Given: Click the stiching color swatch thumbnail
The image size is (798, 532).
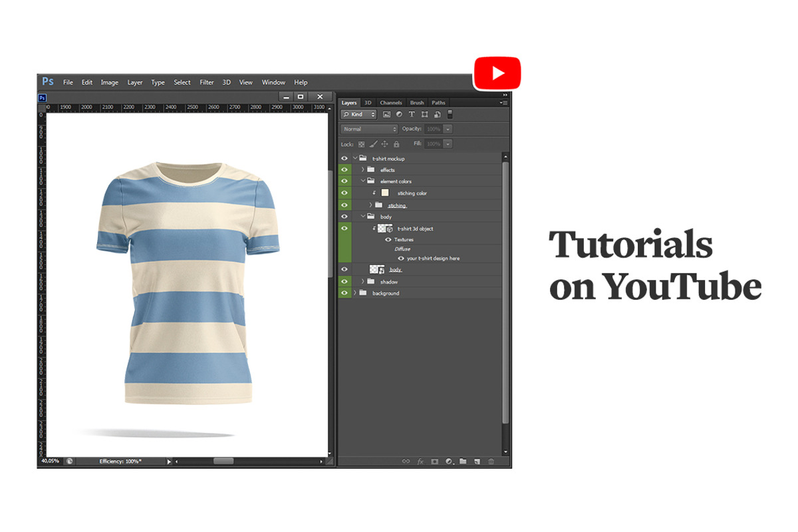Looking at the screenshot, I should [385, 193].
